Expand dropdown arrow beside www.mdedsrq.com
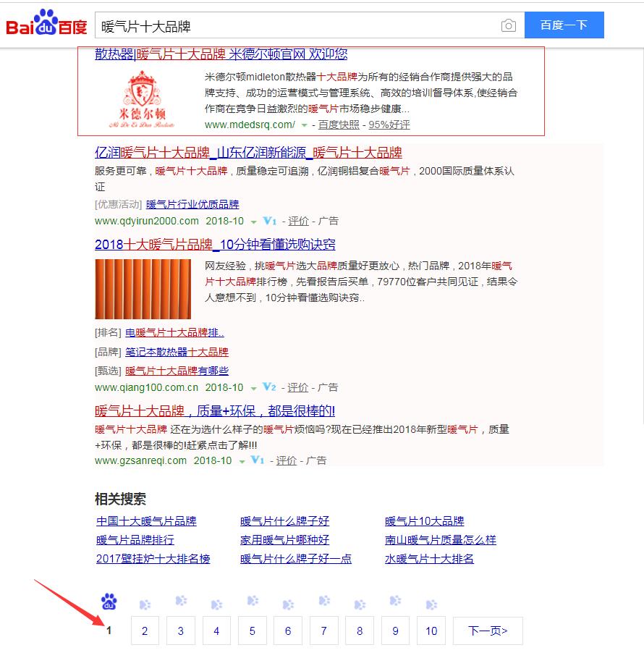The width and height of the screenshot is (644, 666). [x=304, y=125]
